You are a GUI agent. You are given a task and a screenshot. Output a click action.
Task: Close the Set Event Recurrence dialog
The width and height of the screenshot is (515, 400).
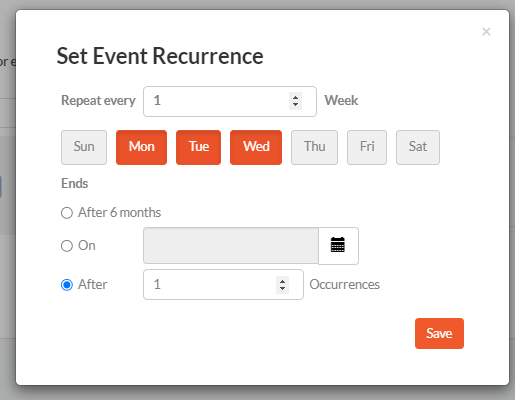[x=486, y=32]
